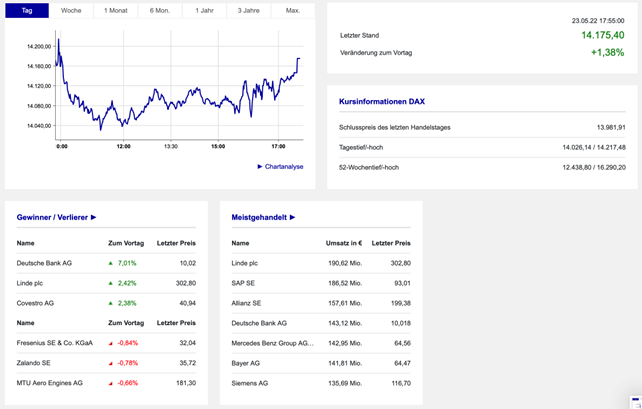This screenshot has height=409, width=642.
Task: Select the Tag chart tab
Action: point(27,10)
